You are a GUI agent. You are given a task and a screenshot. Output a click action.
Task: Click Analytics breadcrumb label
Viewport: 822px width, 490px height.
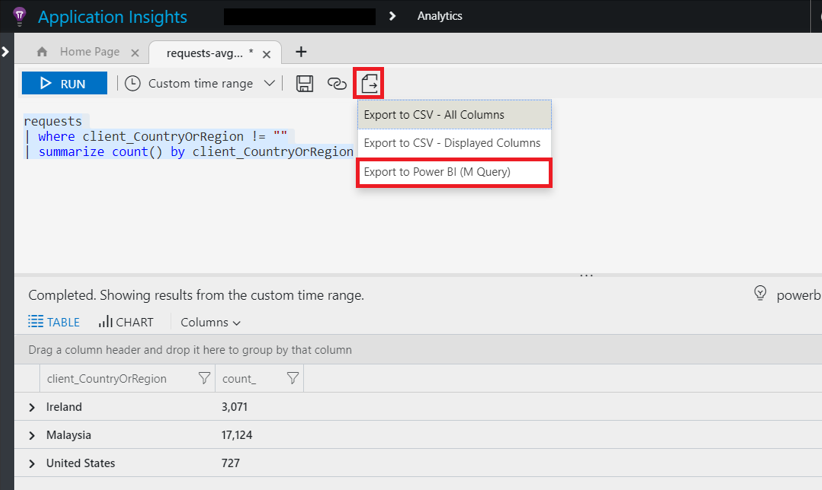439,16
